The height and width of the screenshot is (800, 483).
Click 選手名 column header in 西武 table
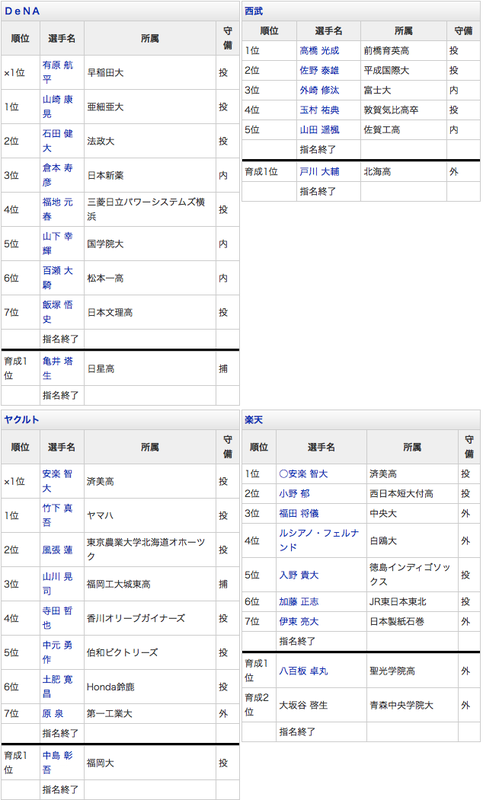click(328, 31)
